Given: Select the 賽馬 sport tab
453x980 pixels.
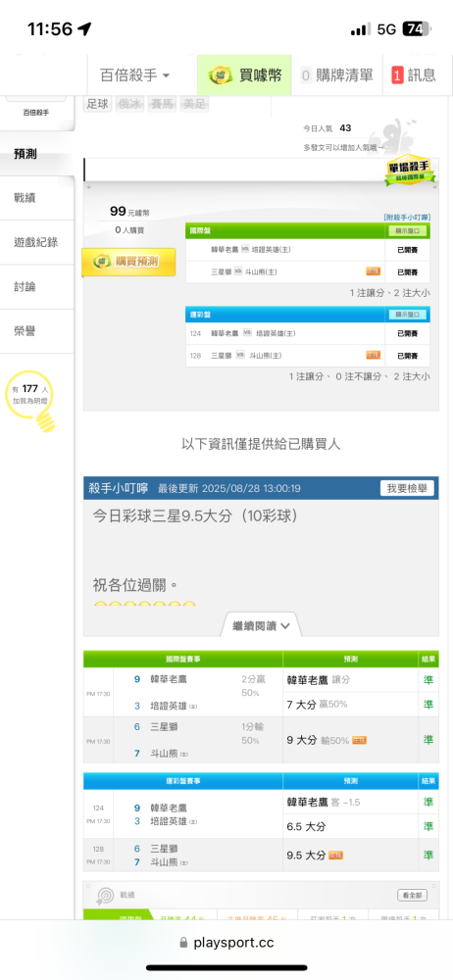Looking at the screenshot, I should 162,105.
